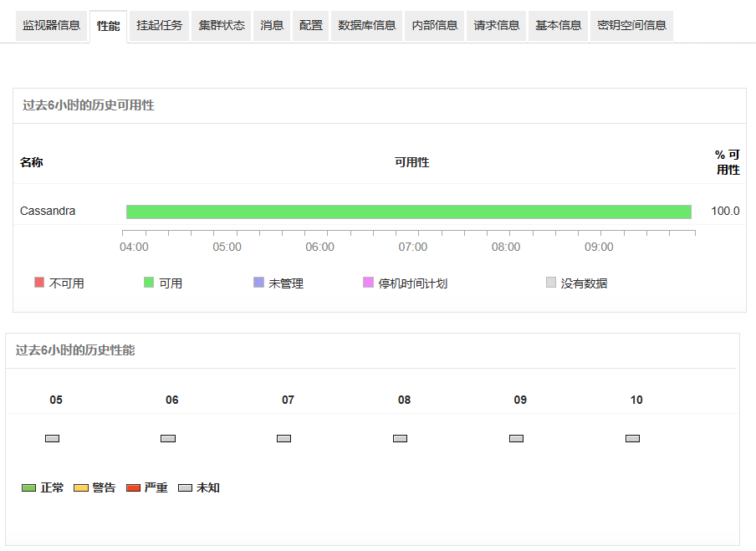Click the red 严重 legend icon

point(133,487)
